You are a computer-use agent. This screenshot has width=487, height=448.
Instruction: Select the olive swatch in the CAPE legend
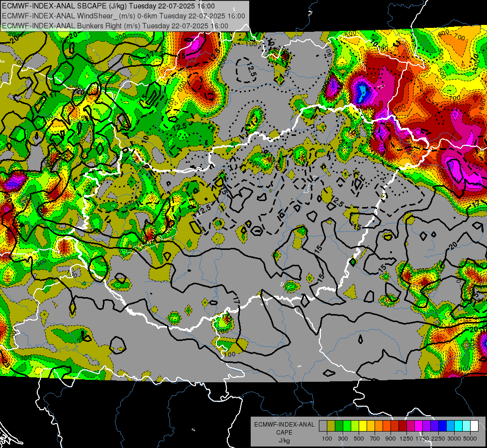[x=331, y=426]
